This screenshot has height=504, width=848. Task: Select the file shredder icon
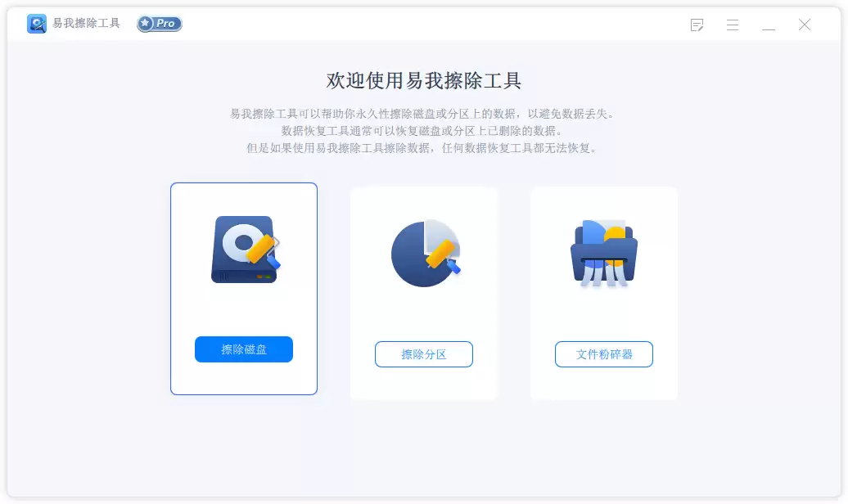[604, 253]
